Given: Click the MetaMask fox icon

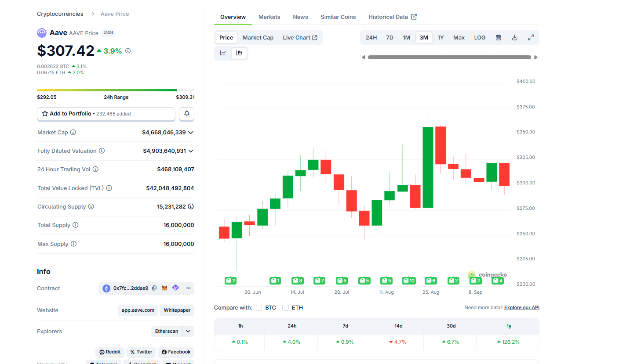Looking at the screenshot, I should (165, 288).
